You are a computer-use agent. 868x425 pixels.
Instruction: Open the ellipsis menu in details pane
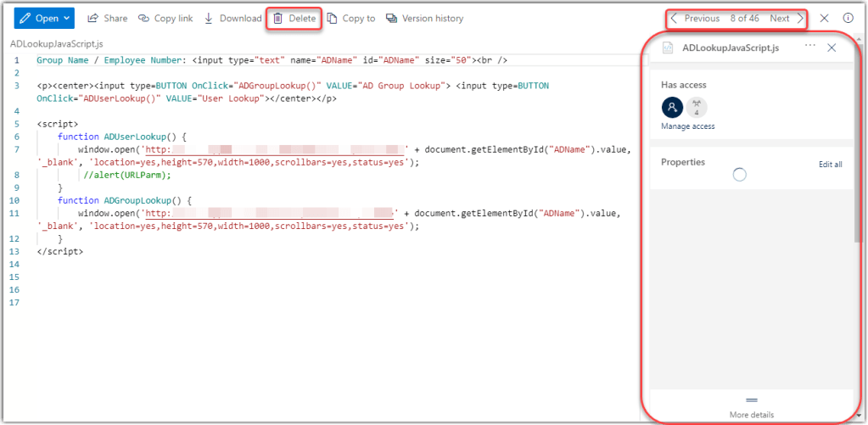[810, 48]
